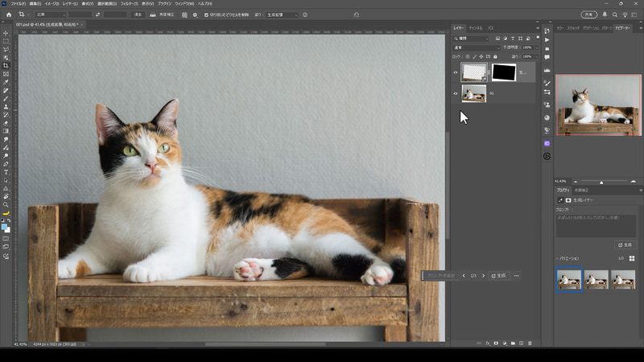Select the Pen tool
Screen dimensions: 644x362
6,164
